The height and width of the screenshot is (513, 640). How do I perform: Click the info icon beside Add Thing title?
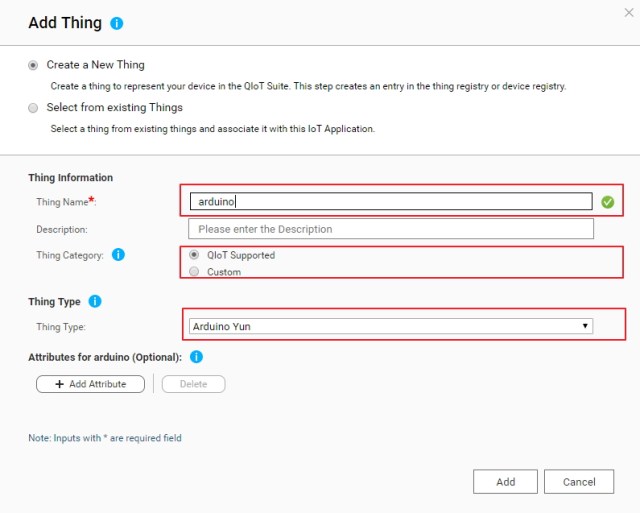(x=117, y=23)
